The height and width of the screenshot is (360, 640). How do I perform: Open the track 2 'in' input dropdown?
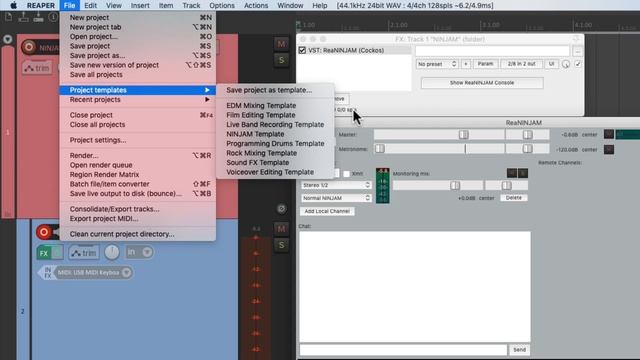tap(139, 252)
